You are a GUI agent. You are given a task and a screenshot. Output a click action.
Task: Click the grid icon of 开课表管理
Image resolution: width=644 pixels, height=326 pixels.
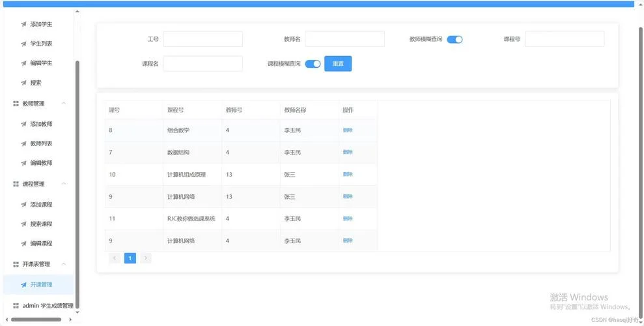(16, 264)
